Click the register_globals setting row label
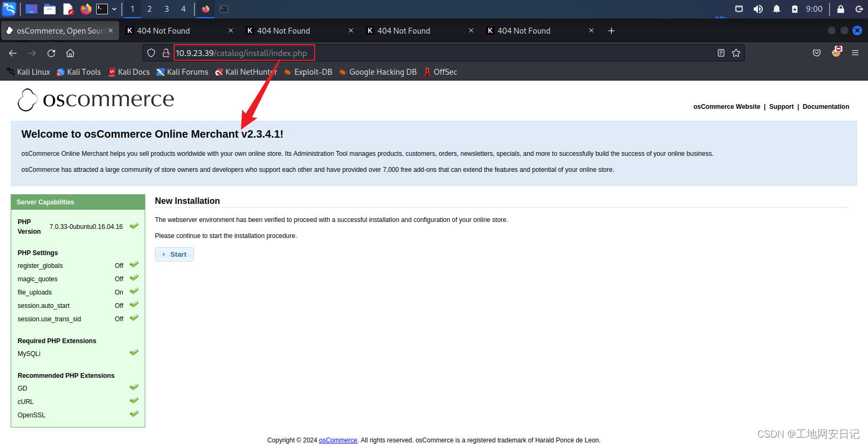The height and width of the screenshot is (444, 868). click(x=40, y=266)
